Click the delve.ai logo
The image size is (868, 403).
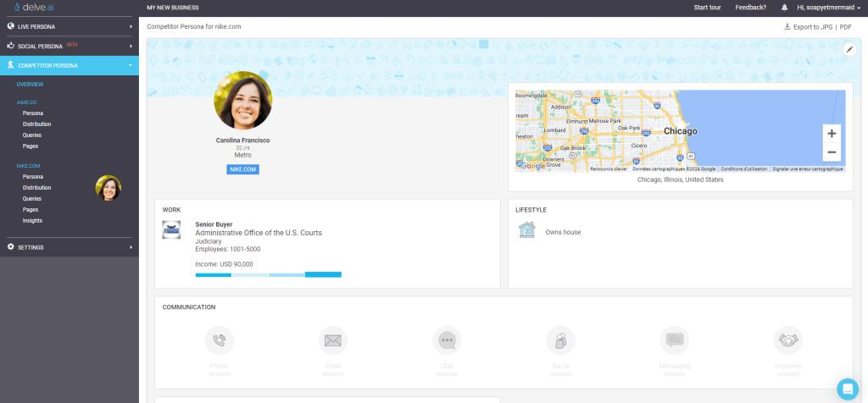(x=34, y=7)
